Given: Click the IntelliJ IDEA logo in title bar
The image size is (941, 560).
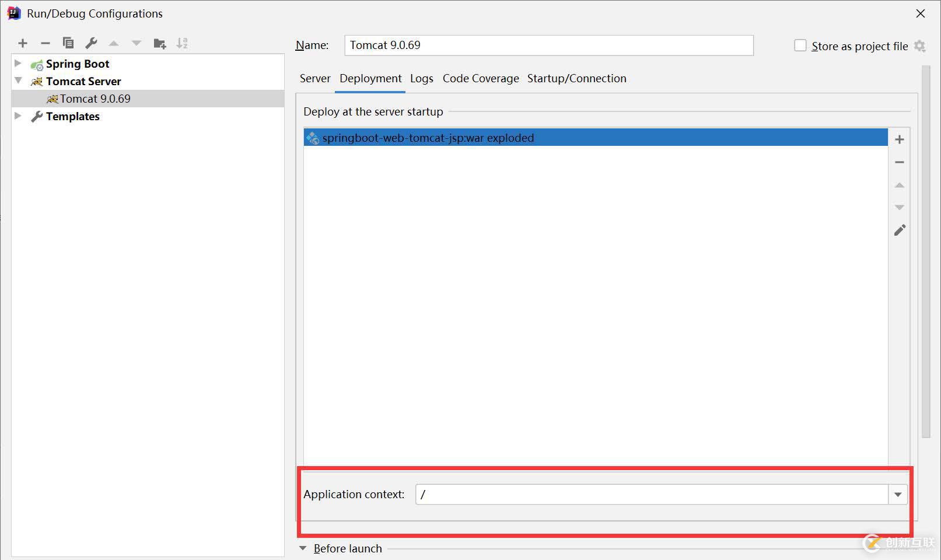Looking at the screenshot, I should click(14, 13).
